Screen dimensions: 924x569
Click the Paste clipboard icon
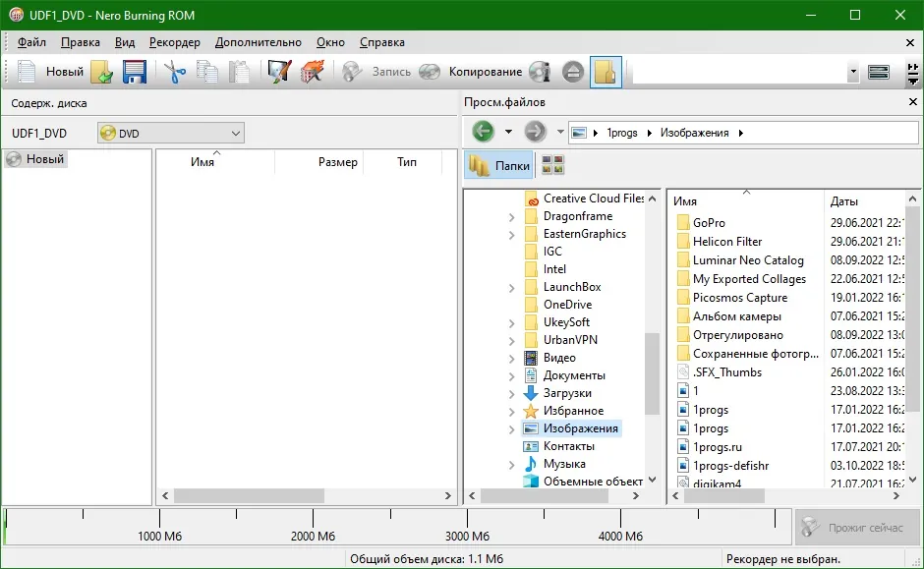point(239,72)
